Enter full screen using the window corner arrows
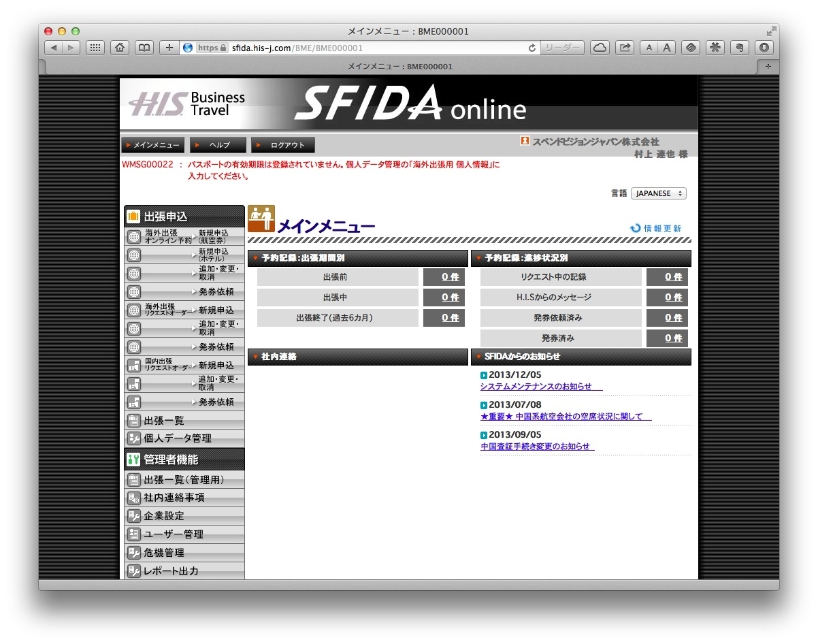 770,31
